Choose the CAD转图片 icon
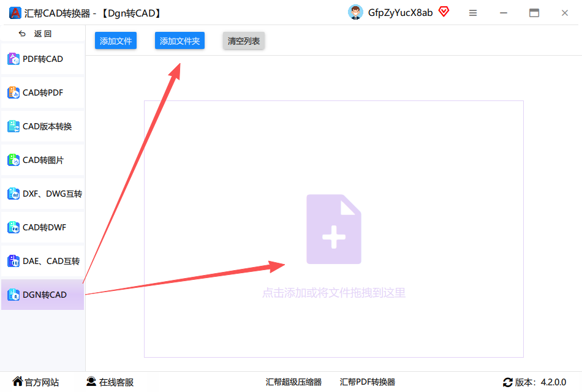The height and width of the screenshot is (392, 582). (13, 160)
